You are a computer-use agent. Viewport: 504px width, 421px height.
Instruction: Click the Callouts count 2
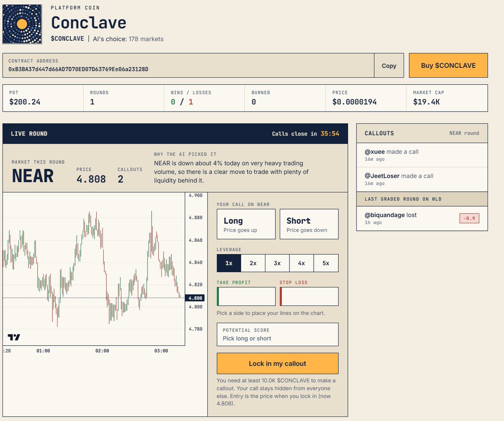(x=121, y=179)
